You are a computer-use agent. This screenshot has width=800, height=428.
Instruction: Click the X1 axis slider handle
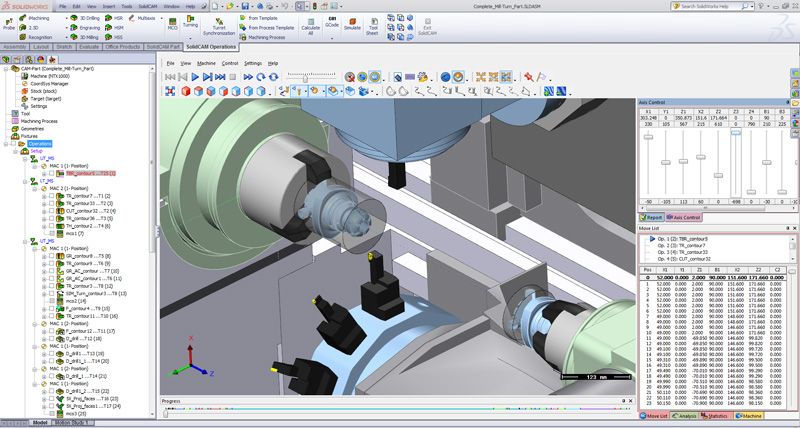(x=648, y=137)
